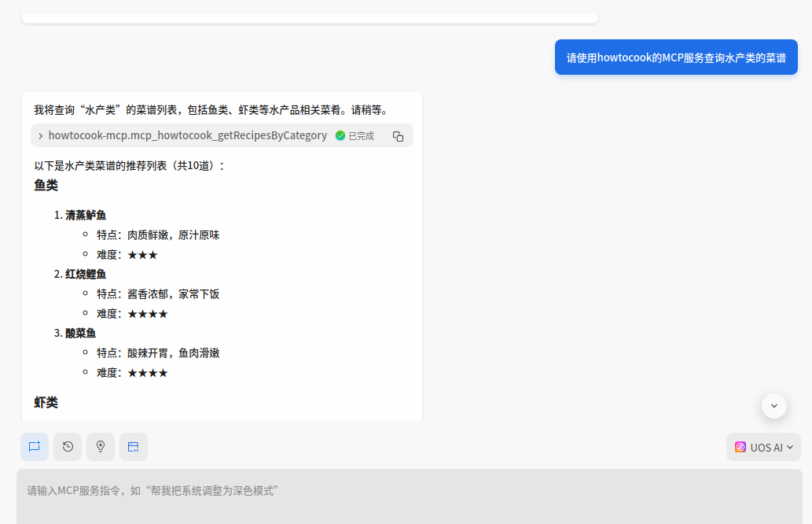Viewport: 812px width, 524px height.
Task: Click the lightbulb icon in the toolbar
Action: coord(101,447)
